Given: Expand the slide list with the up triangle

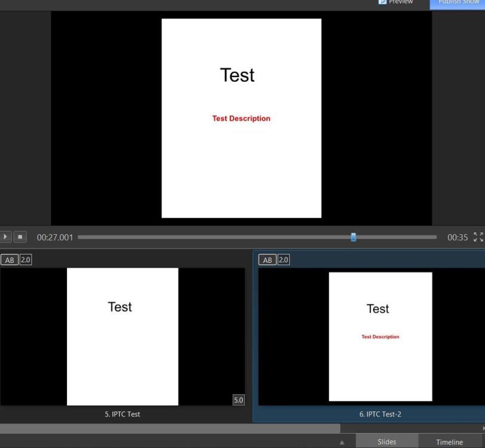Looking at the screenshot, I should [342, 443].
